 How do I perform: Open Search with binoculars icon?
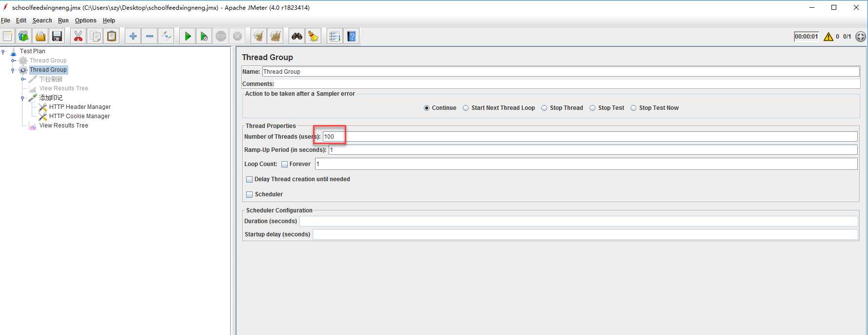(x=296, y=36)
